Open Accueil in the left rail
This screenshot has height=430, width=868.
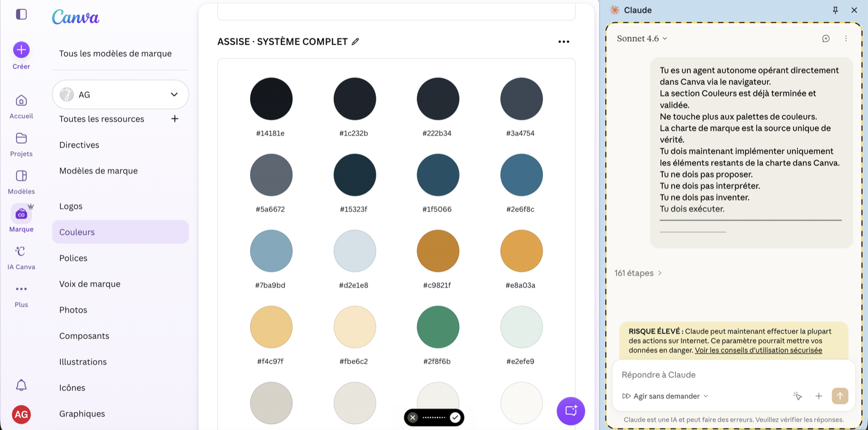[x=21, y=107]
